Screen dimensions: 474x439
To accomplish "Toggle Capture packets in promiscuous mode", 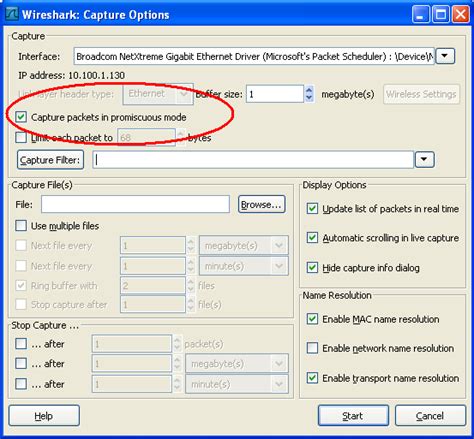I will click(21, 117).
